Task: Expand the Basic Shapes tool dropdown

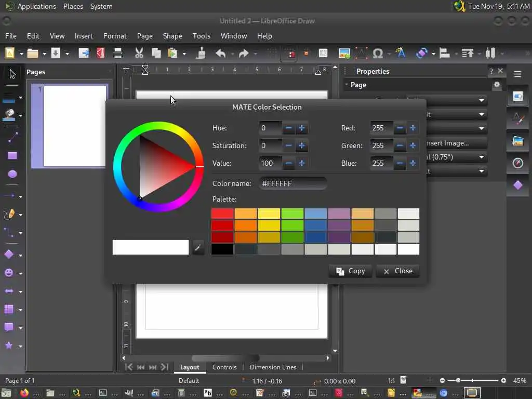Action: [x=20, y=256]
